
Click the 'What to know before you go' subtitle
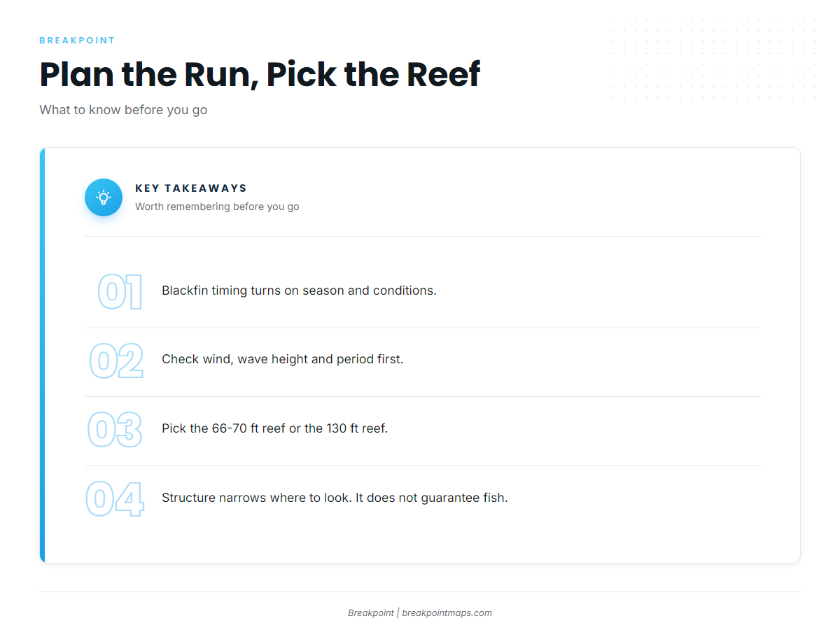pyautogui.click(x=123, y=110)
